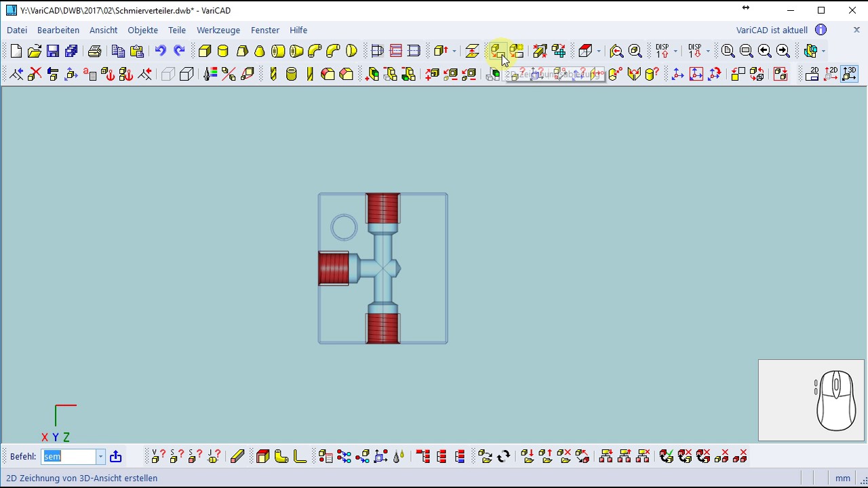Click the Copy icon in the toolbar
Viewport: 868px width, 488px height.
pyautogui.click(x=118, y=51)
